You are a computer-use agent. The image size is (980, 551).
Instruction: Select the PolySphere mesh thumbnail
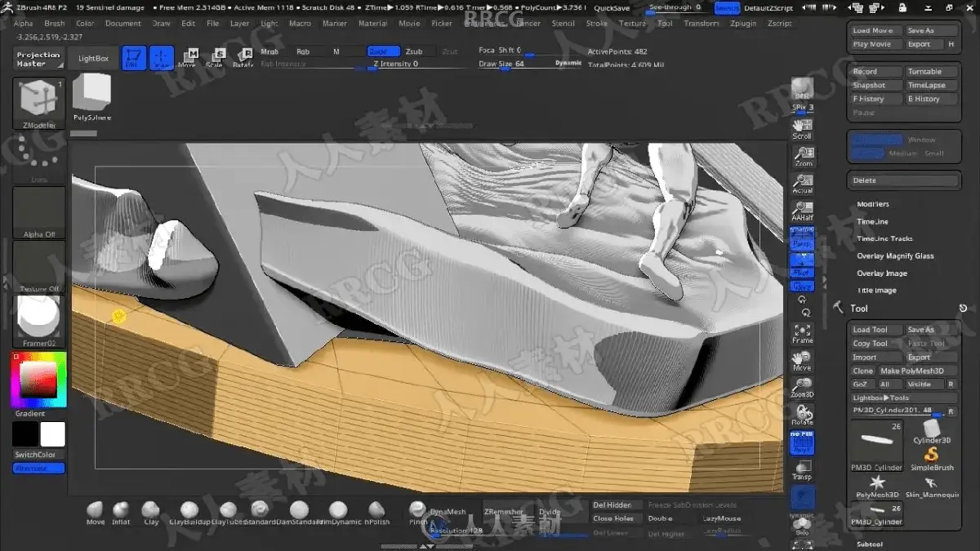tap(91, 96)
